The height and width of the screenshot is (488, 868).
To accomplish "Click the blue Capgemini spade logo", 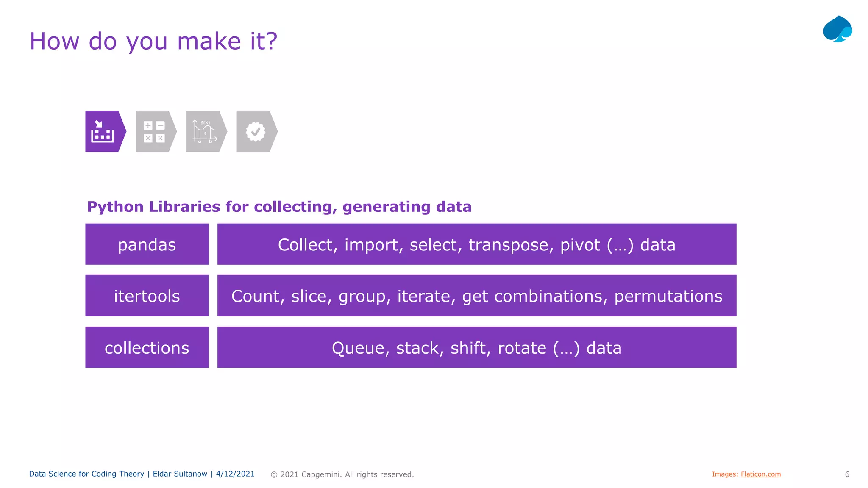I will [837, 29].
